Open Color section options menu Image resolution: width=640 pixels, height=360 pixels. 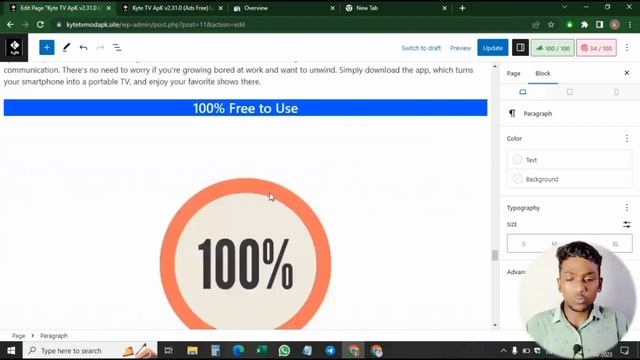point(627,138)
